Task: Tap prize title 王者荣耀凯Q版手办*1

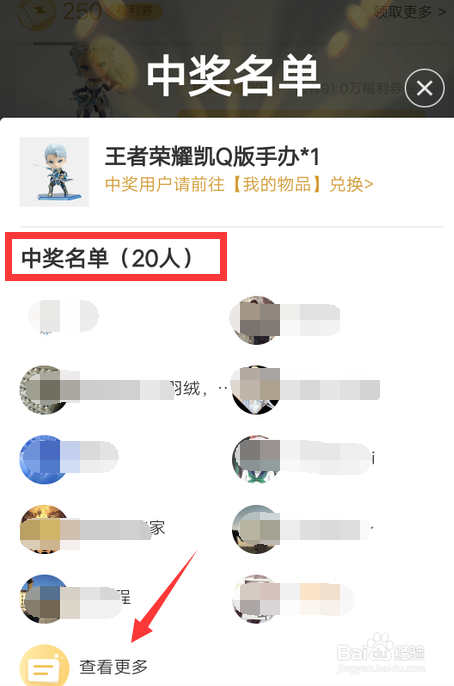Action: pyautogui.click(x=212, y=156)
